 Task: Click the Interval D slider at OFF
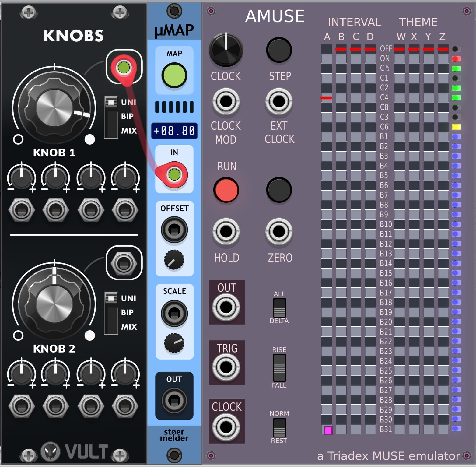coord(370,49)
